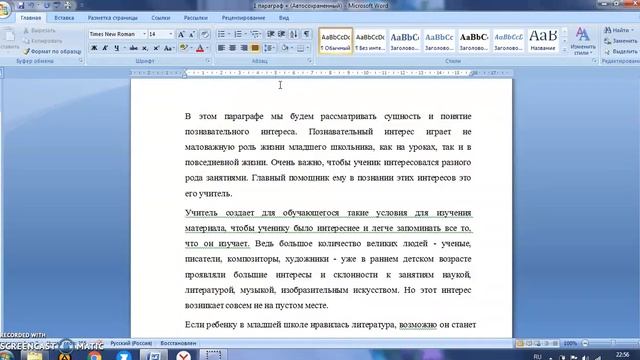The image size is (640, 360).
Task: Click the Subscript icon
Action: (144, 48)
